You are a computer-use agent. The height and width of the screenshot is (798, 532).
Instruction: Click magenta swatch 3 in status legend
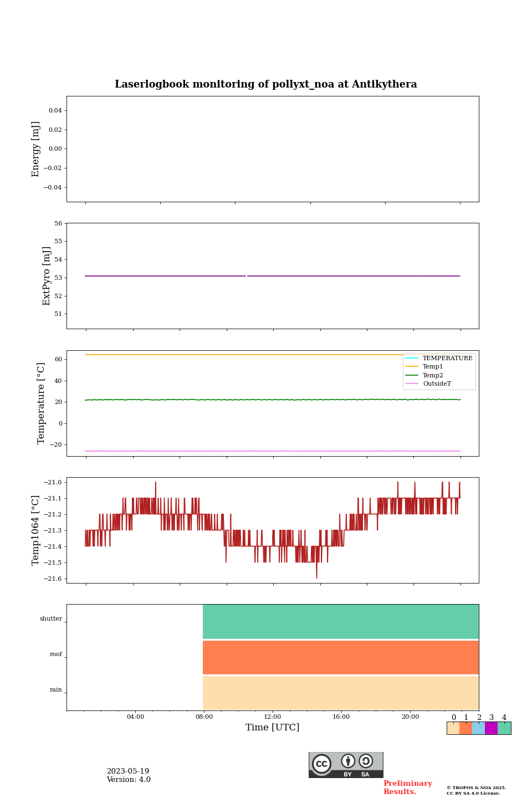pos(491,728)
